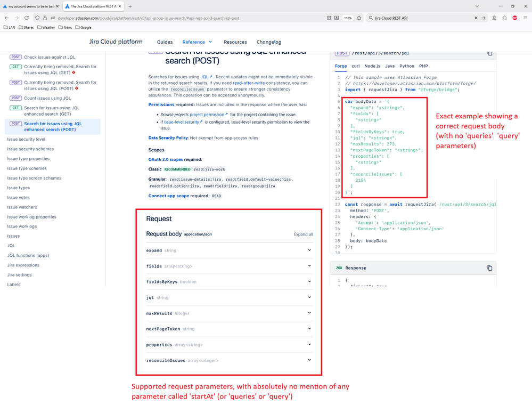The image size is (532, 405).
Task: Open the Reference dropdown menu
Action: point(197,42)
